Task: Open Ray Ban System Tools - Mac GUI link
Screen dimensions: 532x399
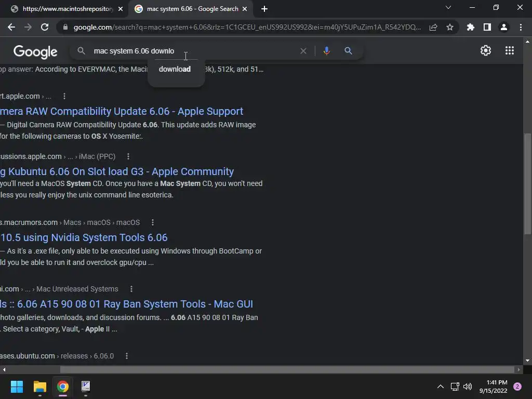Action: point(126,304)
